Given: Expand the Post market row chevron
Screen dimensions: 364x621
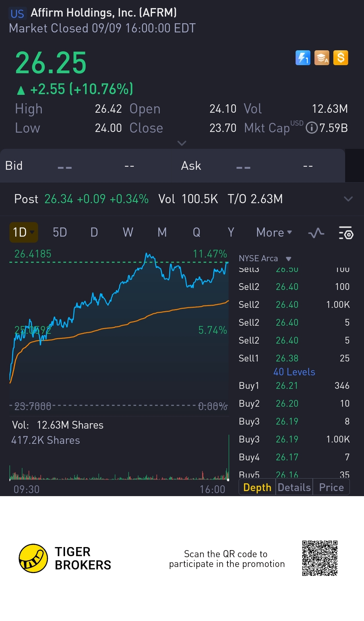Looking at the screenshot, I should click(x=348, y=199).
